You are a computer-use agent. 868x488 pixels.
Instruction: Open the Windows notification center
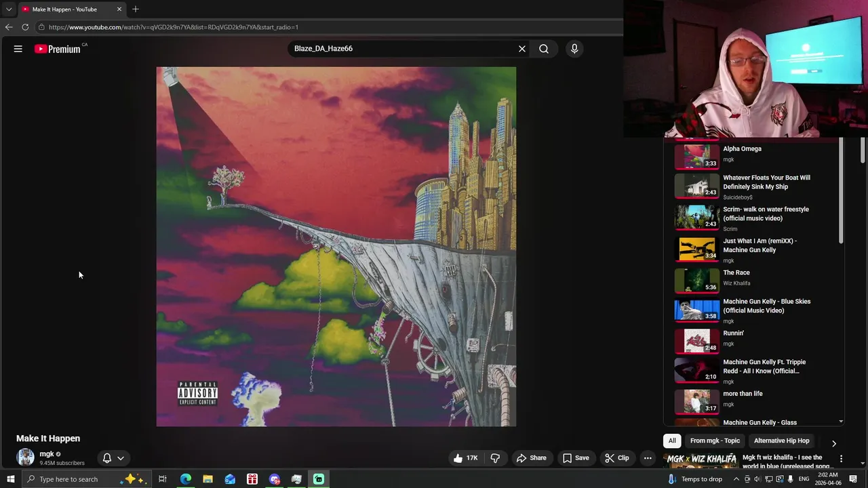tap(853, 479)
